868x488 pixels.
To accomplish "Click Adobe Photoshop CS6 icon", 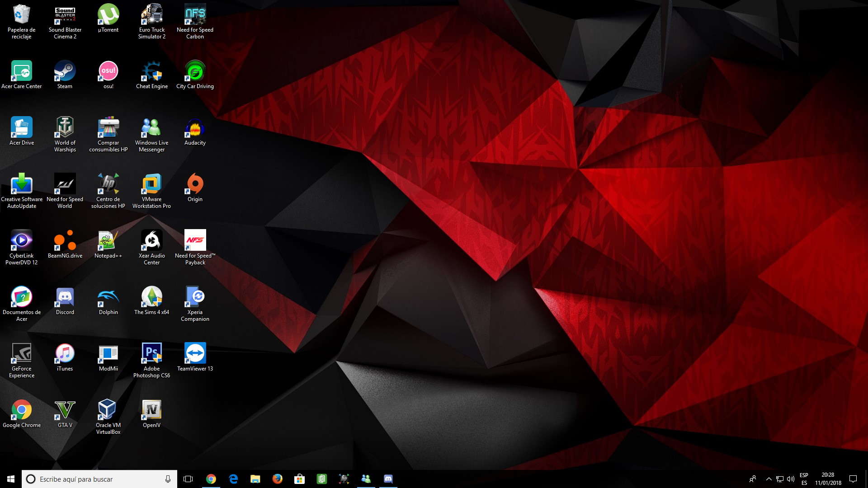I will [152, 360].
